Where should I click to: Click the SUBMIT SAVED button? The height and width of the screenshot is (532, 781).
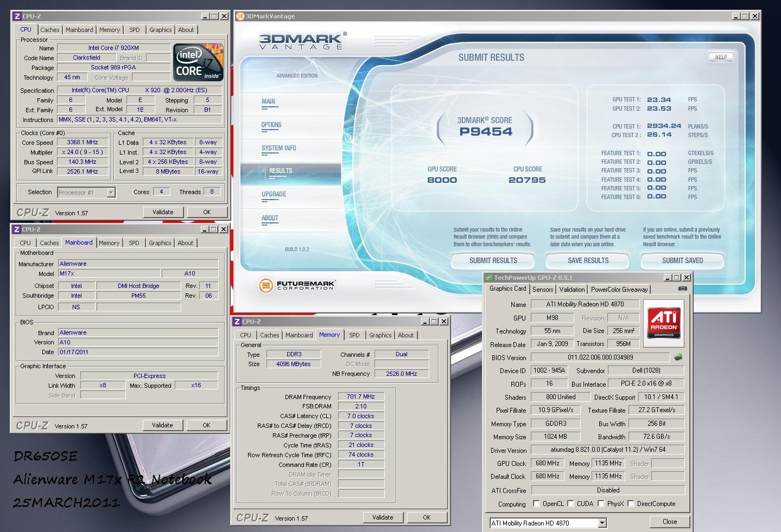682,260
